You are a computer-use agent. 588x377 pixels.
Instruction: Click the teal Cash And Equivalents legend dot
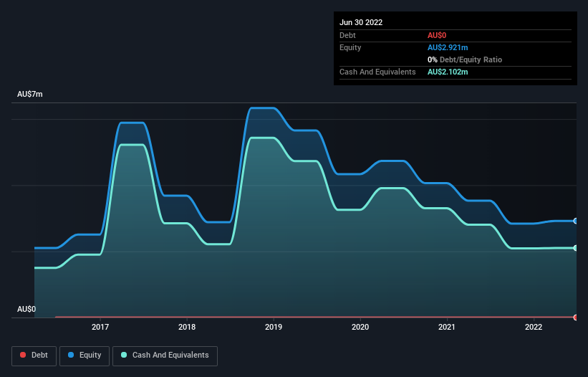(x=124, y=355)
